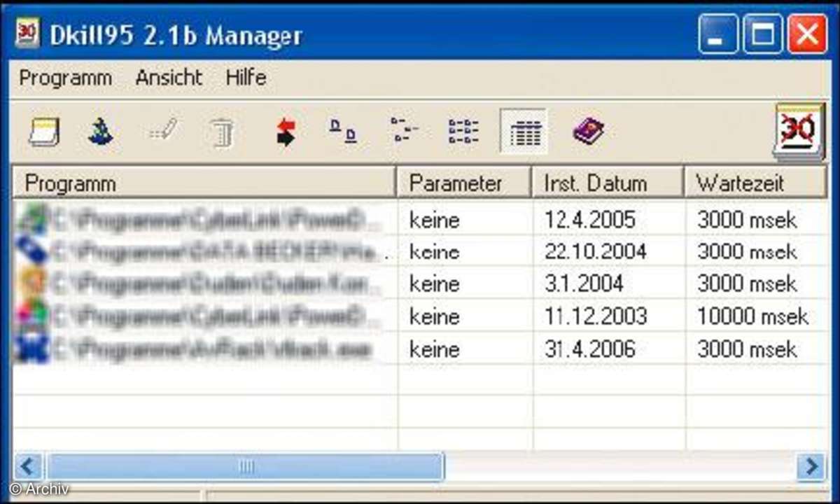
Task: Click the yellow notepad toolbar icon
Action: tap(43, 132)
